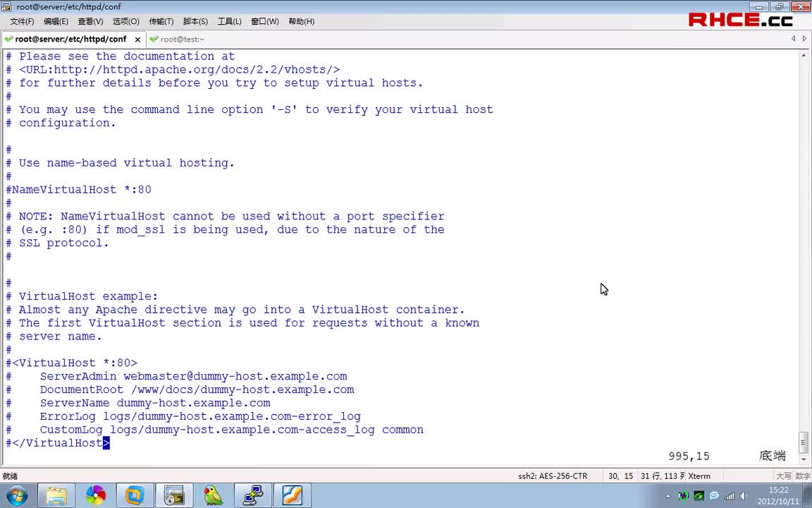This screenshot has height=508, width=812.
Task: Open the 查看(V) menu
Action: [91, 21]
